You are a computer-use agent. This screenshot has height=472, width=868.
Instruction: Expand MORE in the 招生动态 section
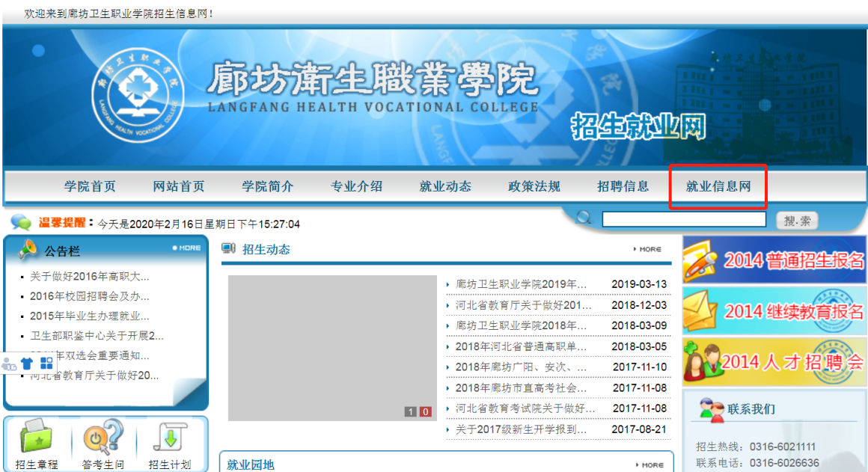tap(648, 249)
